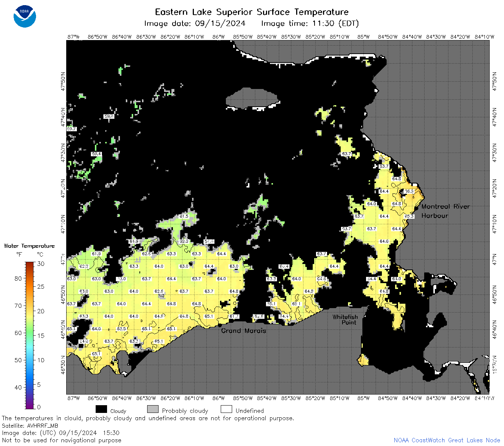Click the Eastern Lake Superior Surface Temperature title
The height and width of the screenshot is (446, 504).
coord(252,12)
